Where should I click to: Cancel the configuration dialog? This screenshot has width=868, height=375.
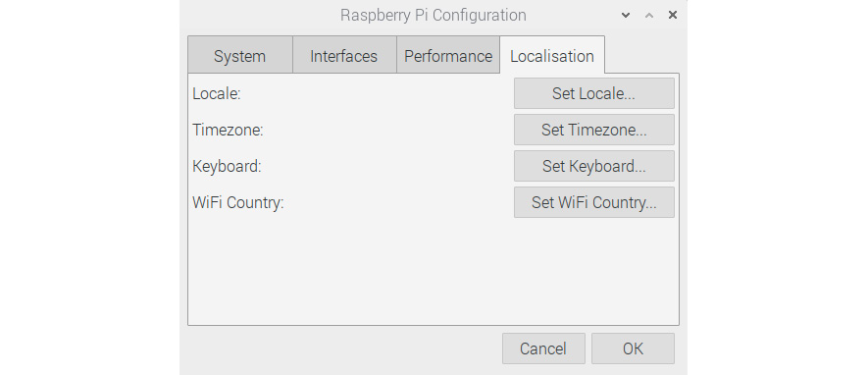pos(543,348)
